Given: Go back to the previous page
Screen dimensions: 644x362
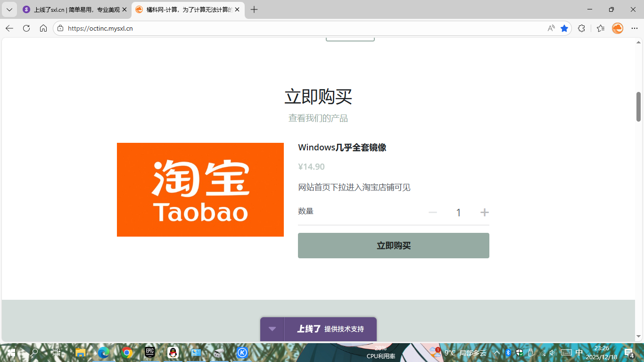Looking at the screenshot, I should pos(9,28).
